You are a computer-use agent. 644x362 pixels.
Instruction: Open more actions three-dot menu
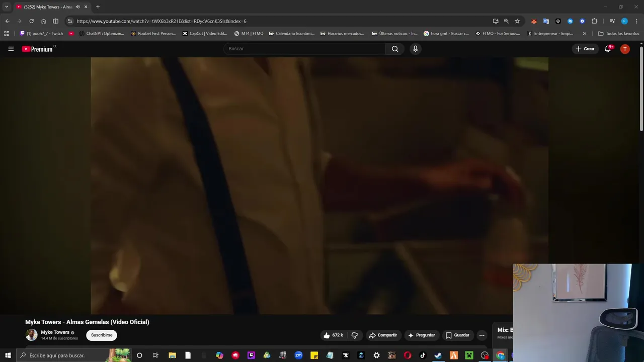pyautogui.click(x=481, y=335)
